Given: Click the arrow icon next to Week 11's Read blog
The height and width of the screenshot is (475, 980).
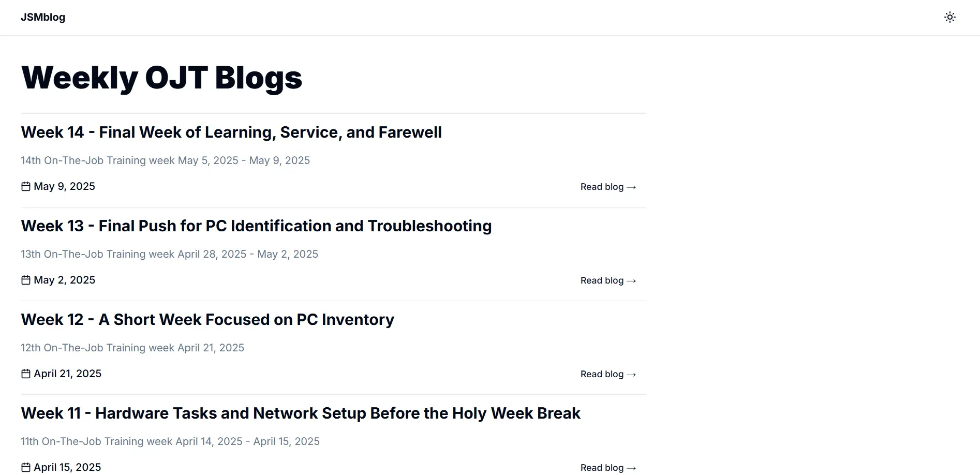Looking at the screenshot, I should (632, 468).
